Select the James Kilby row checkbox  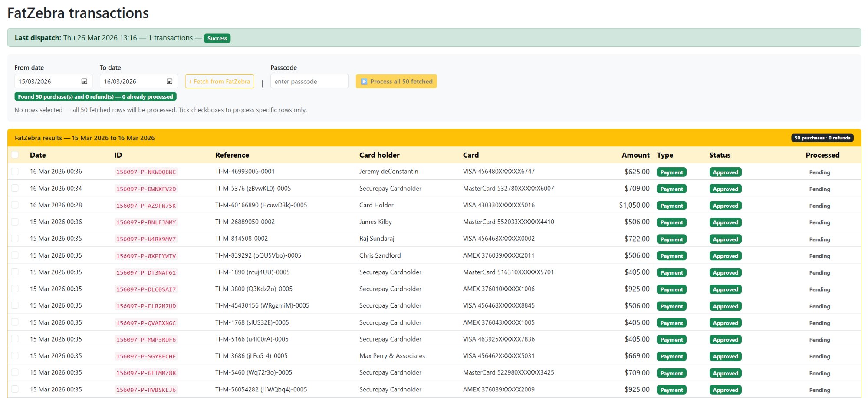[15, 222]
